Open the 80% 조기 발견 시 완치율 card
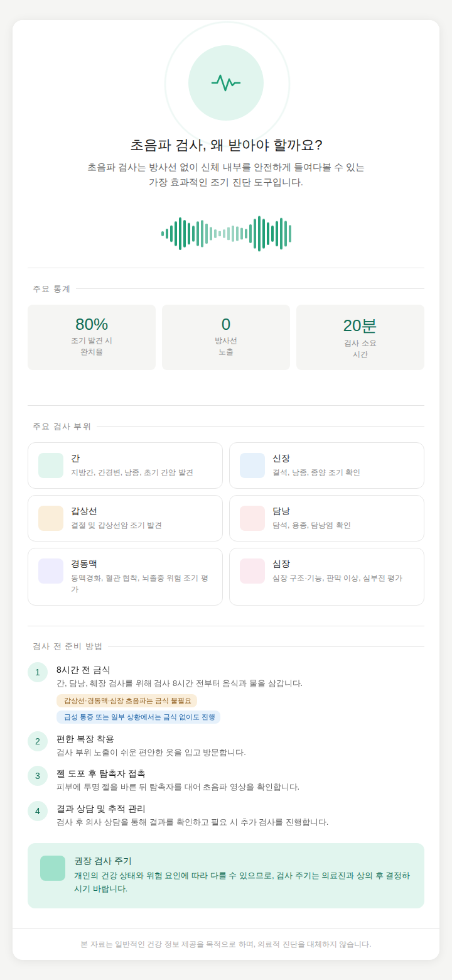 pos(92,337)
